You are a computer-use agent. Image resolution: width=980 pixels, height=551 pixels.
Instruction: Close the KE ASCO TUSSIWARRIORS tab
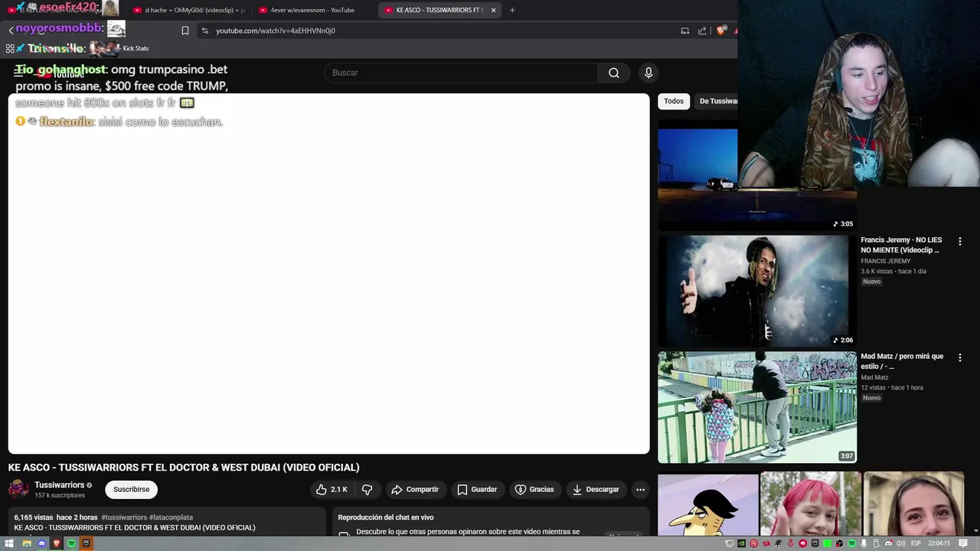(x=493, y=10)
